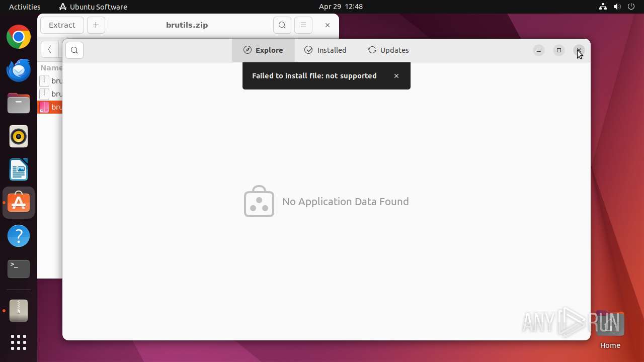
Task: Open Rhythmbox from the dock
Action: point(19,137)
